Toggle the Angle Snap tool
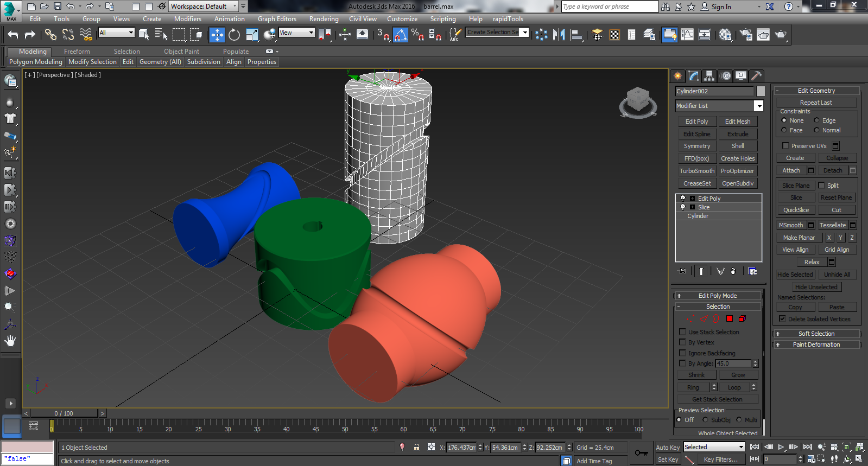The height and width of the screenshot is (466, 868). [x=400, y=35]
